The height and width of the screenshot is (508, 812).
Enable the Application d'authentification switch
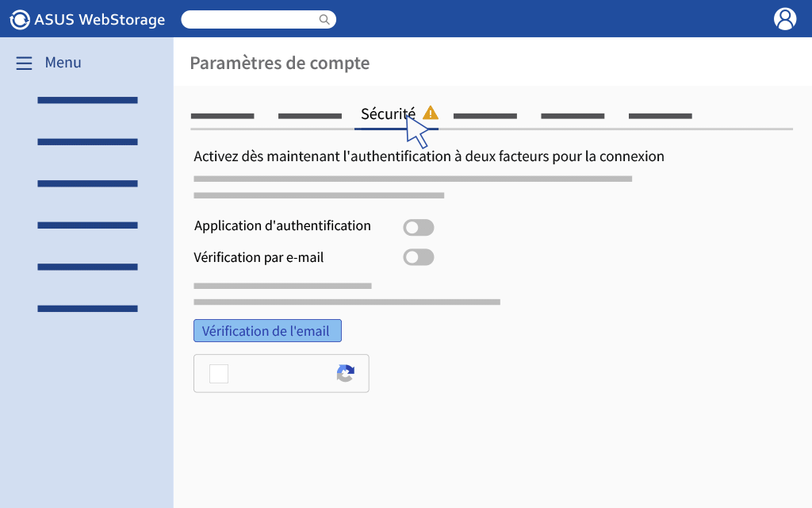pyautogui.click(x=419, y=227)
